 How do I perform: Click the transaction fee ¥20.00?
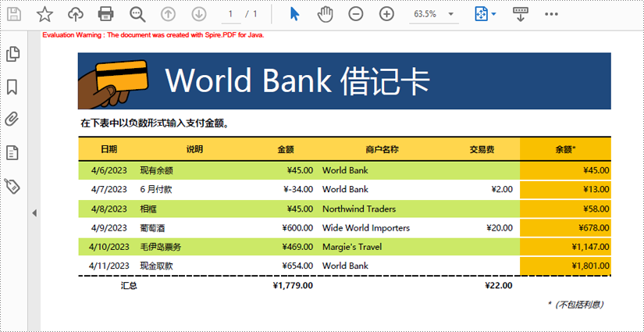500,227
